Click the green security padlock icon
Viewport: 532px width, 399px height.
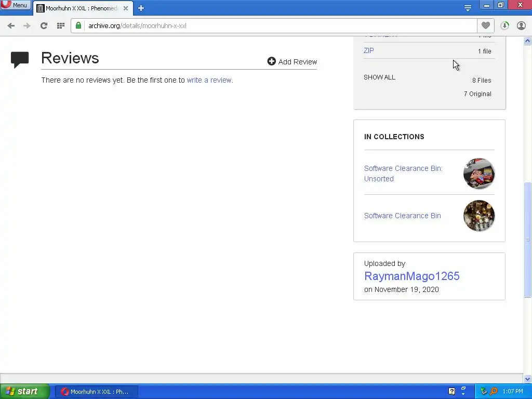[78, 25]
